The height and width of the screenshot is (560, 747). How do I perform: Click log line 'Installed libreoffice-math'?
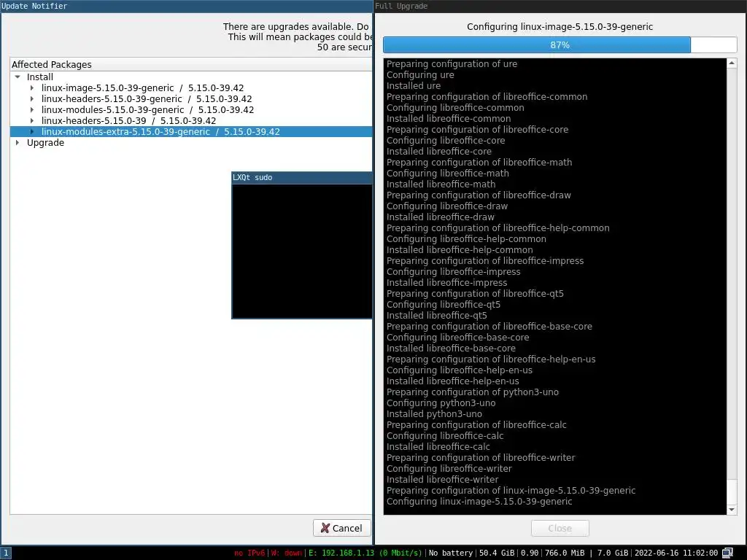tap(441, 184)
